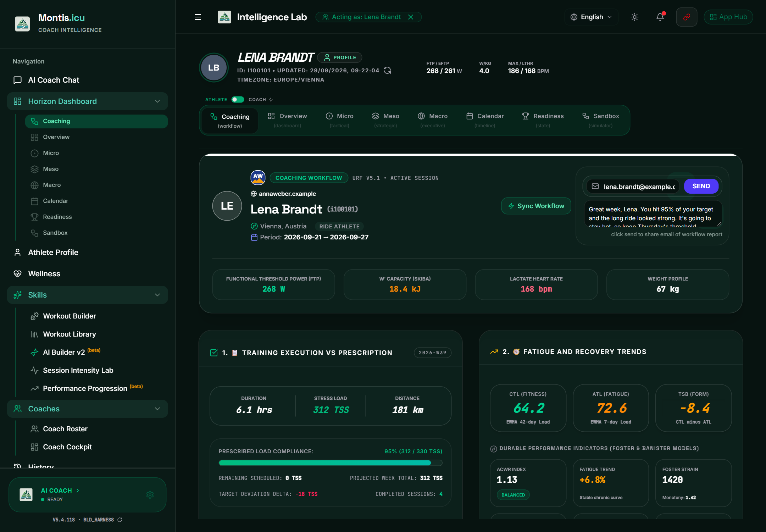Focus the recipient email input field
This screenshot has width=766, height=532.
click(633, 187)
